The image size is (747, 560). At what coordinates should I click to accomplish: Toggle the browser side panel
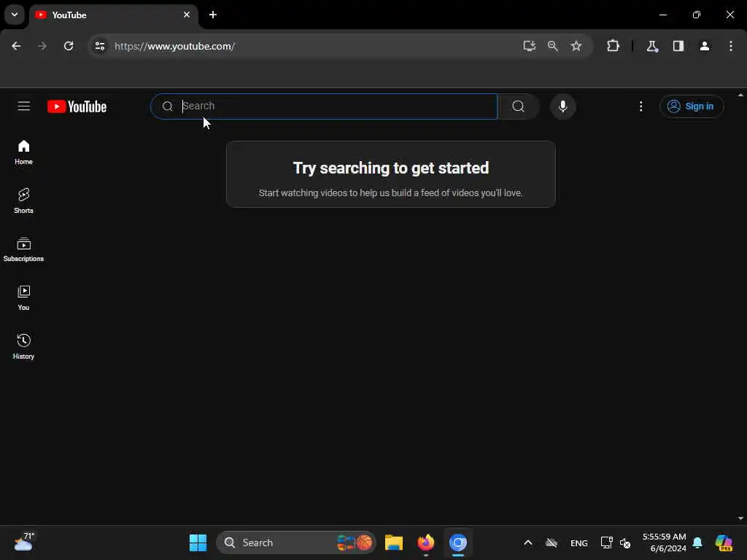coord(678,46)
